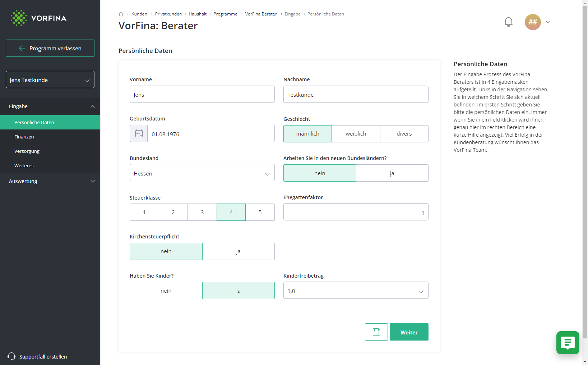
Task: Choose nein for neue Bundesländer
Action: coord(320,173)
